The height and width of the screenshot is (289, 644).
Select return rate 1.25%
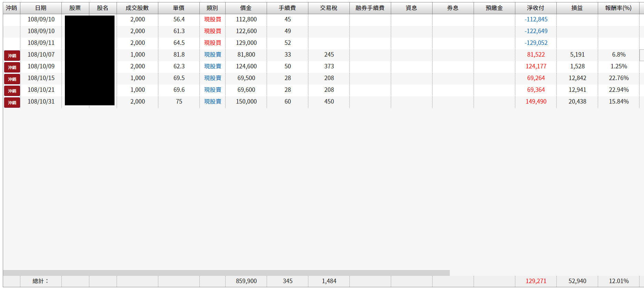[x=619, y=66]
